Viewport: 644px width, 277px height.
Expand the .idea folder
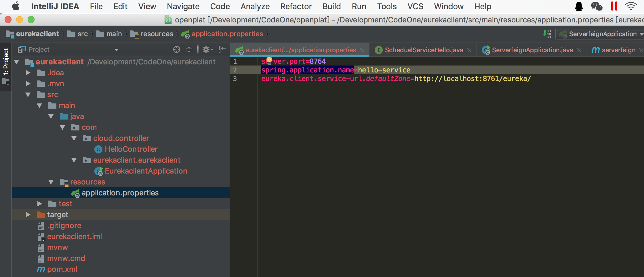pos(28,73)
